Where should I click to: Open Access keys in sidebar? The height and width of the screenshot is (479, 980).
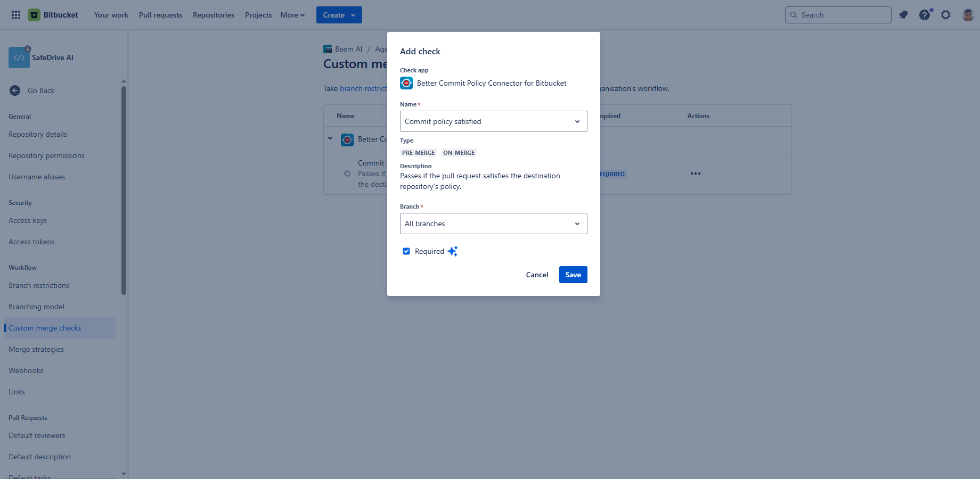pos(28,220)
